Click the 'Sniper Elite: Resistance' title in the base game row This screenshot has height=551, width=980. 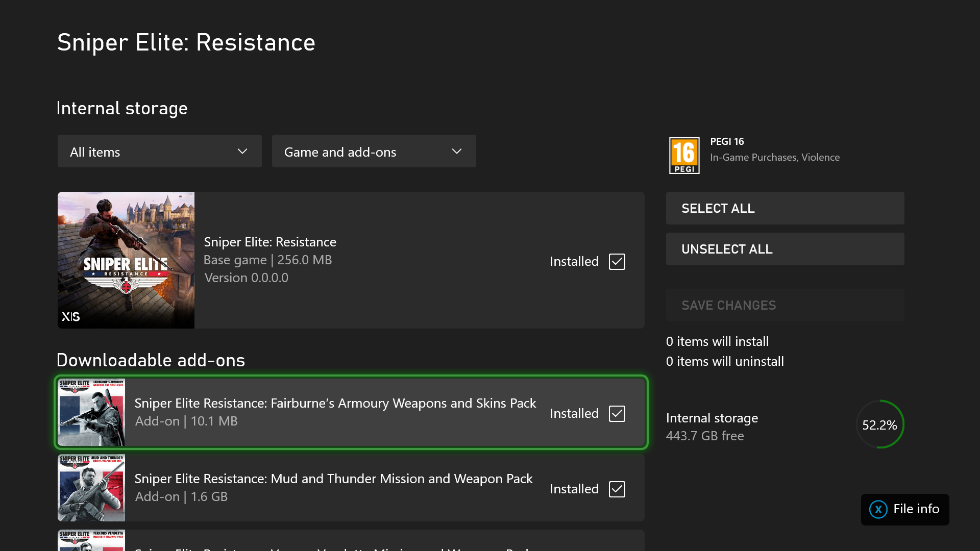coord(270,242)
